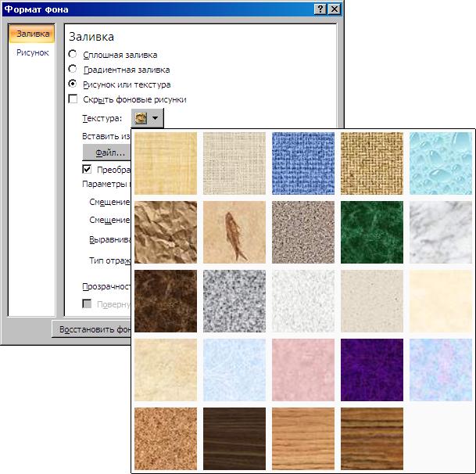
Task: Click the Файл... button
Action: click(x=107, y=153)
